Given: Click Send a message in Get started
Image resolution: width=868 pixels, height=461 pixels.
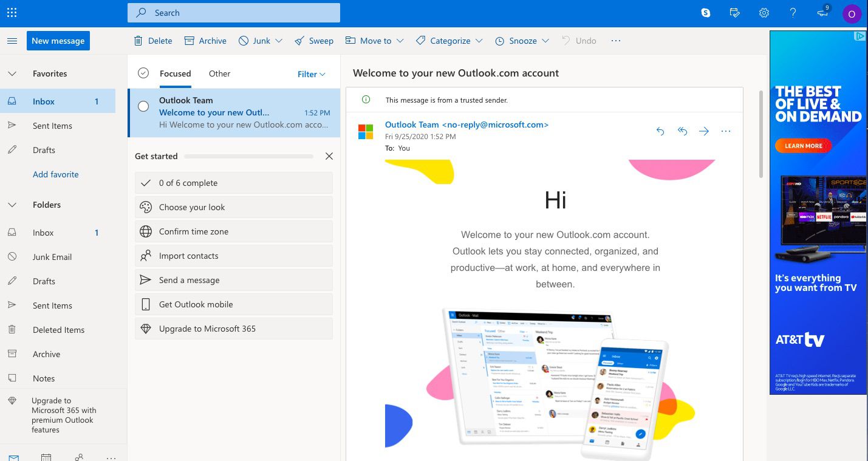Looking at the screenshot, I should pyautogui.click(x=234, y=280).
